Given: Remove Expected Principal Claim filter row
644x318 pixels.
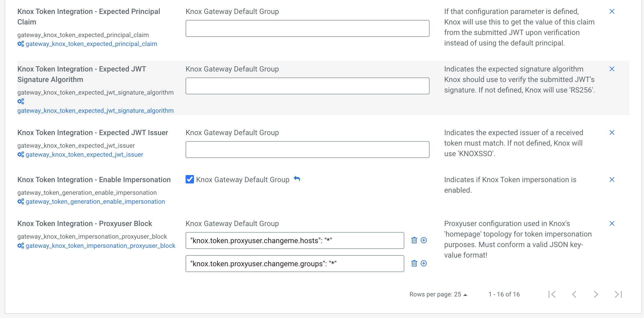Looking at the screenshot, I should 612,11.
